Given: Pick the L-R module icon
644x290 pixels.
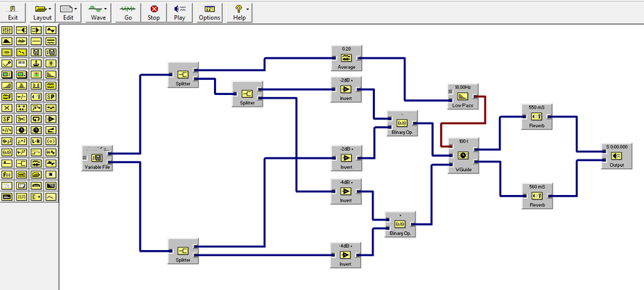Looking at the screenshot, I should pos(36,141).
